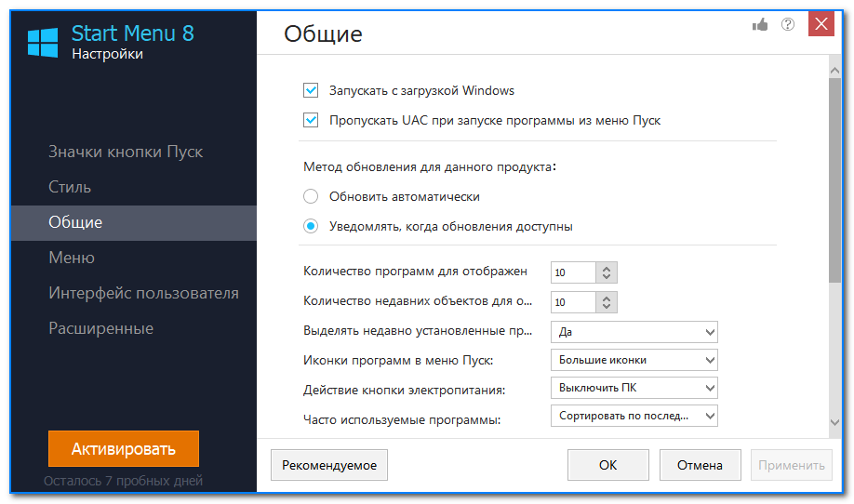Click the 'Start Menu 8' title text
Screen dimensions: 854x504
point(133,33)
